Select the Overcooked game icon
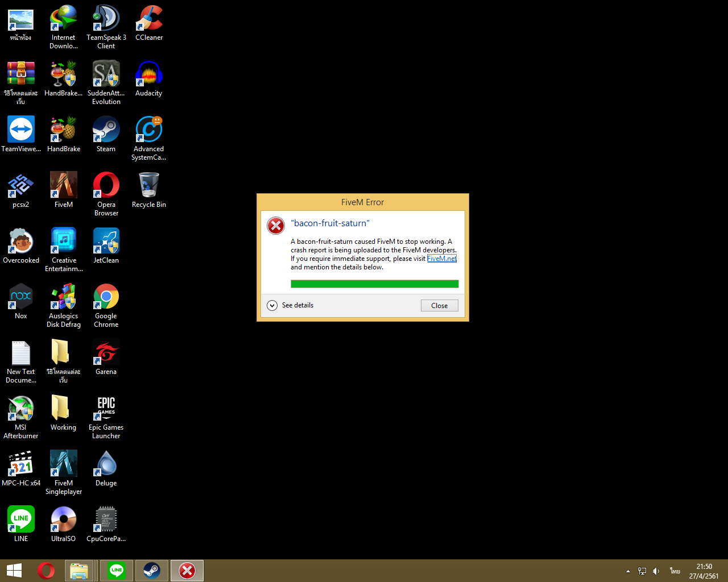This screenshot has height=582, width=728. (x=21, y=246)
